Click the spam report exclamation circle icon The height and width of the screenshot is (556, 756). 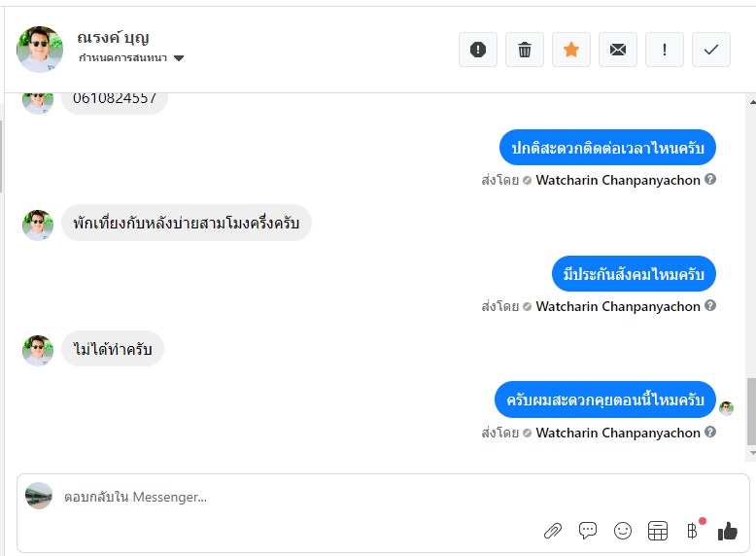[x=478, y=50]
